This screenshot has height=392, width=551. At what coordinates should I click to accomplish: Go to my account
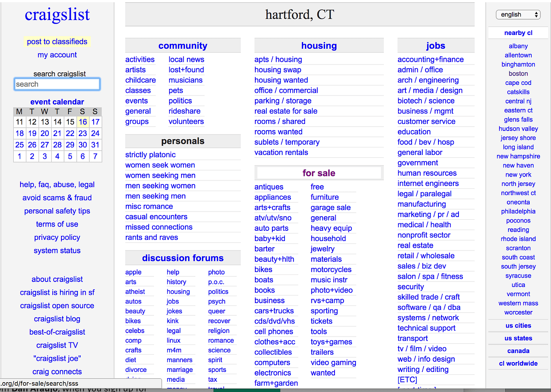[57, 55]
